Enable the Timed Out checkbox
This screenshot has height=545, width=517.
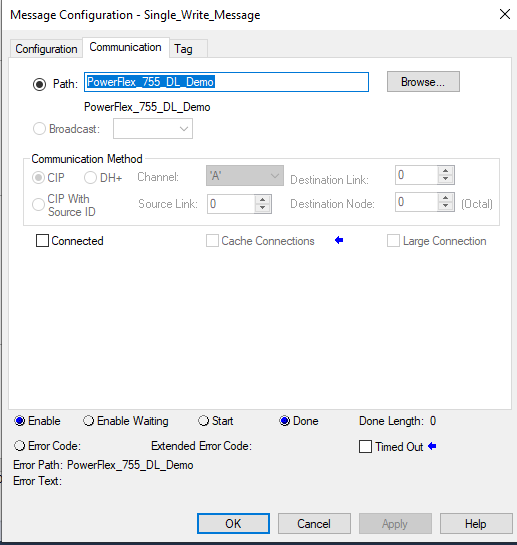[365, 446]
